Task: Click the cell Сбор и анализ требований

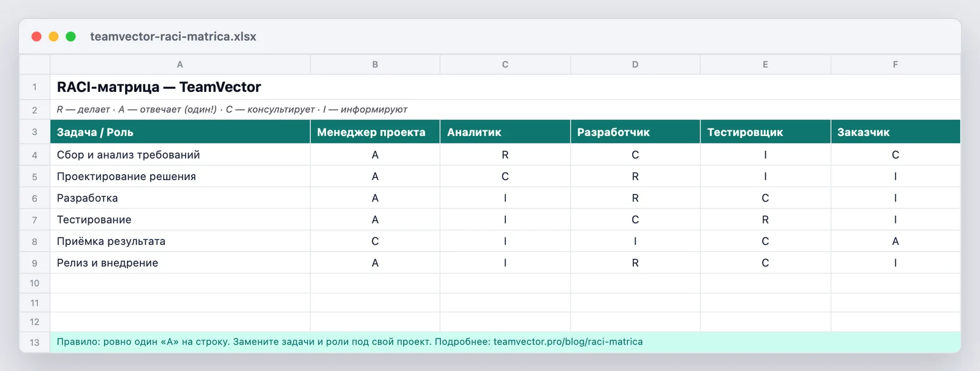Action: 180,155
